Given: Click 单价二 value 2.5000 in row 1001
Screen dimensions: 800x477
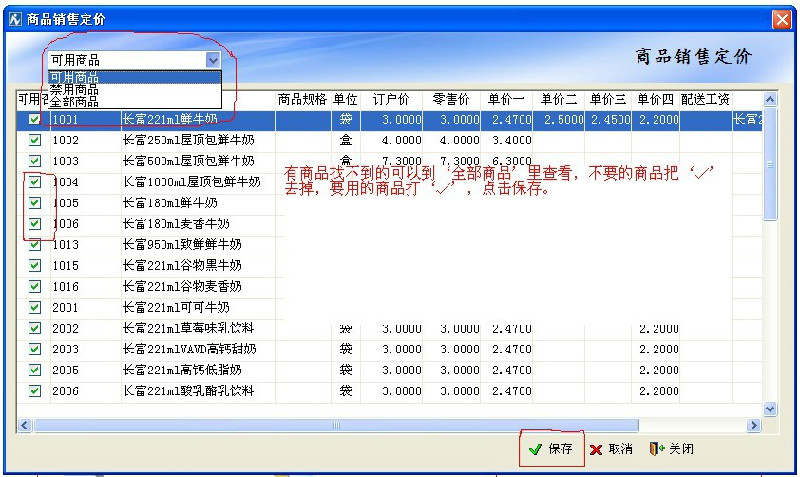Looking at the screenshot, I should point(563,119).
